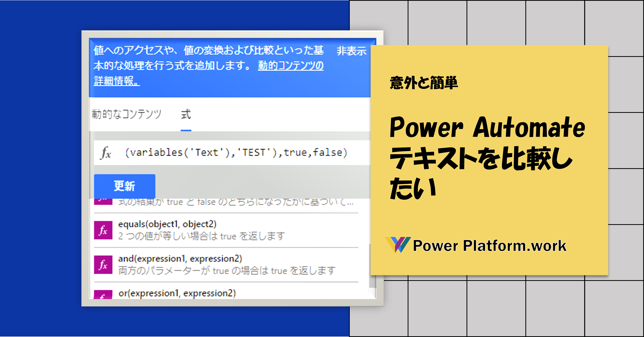Click into the fx expression input field
Image resolution: width=644 pixels, height=337 pixels.
point(232,153)
